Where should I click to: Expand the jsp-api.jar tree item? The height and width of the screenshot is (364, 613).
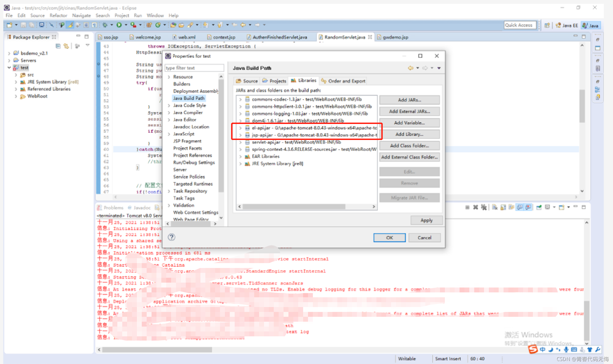click(241, 135)
